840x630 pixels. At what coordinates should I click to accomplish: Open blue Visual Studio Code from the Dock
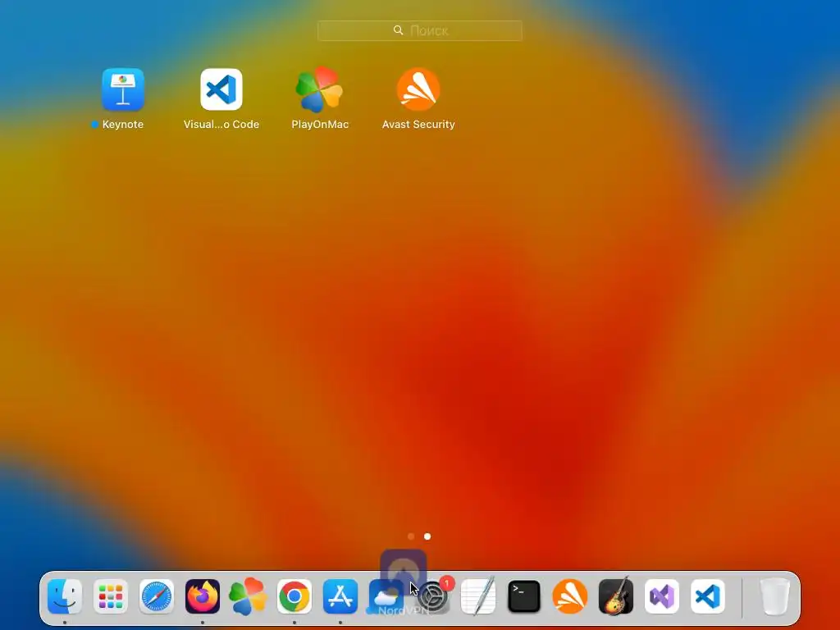coord(708,596)
